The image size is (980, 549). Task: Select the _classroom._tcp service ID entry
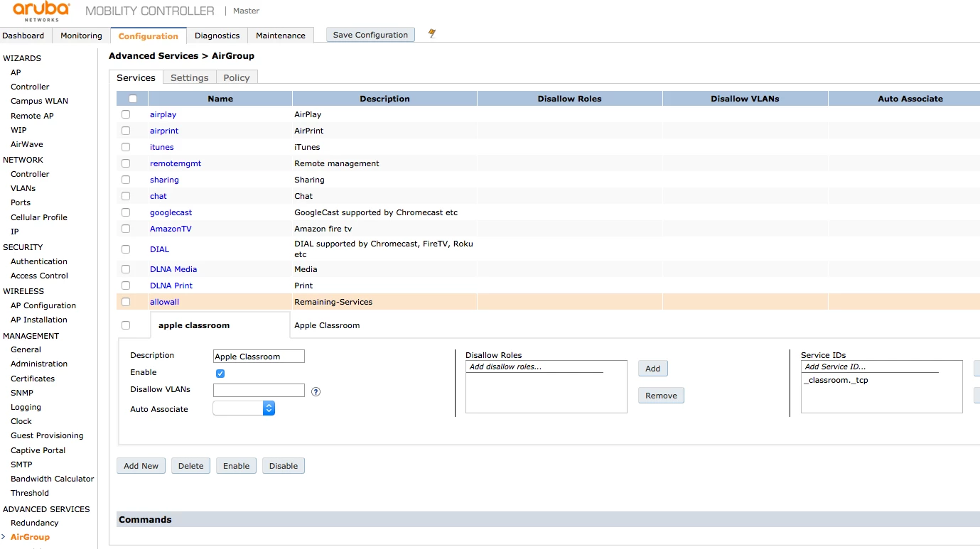[x=836, y=380]
